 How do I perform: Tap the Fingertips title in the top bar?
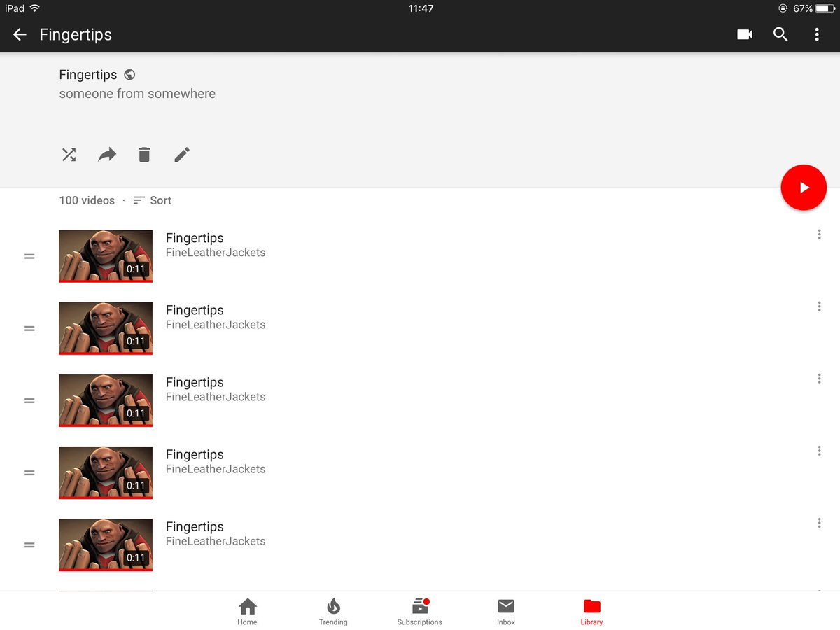coord(76,35)
